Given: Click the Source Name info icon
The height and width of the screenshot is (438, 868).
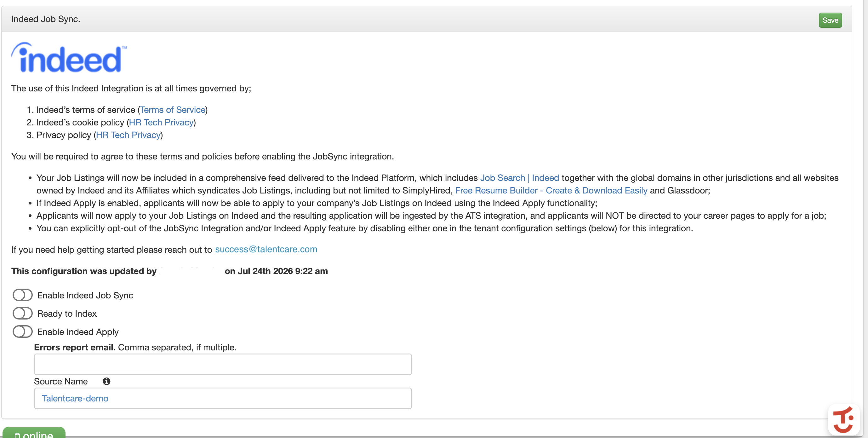Looking at the screenshot, I should [106, 381].
